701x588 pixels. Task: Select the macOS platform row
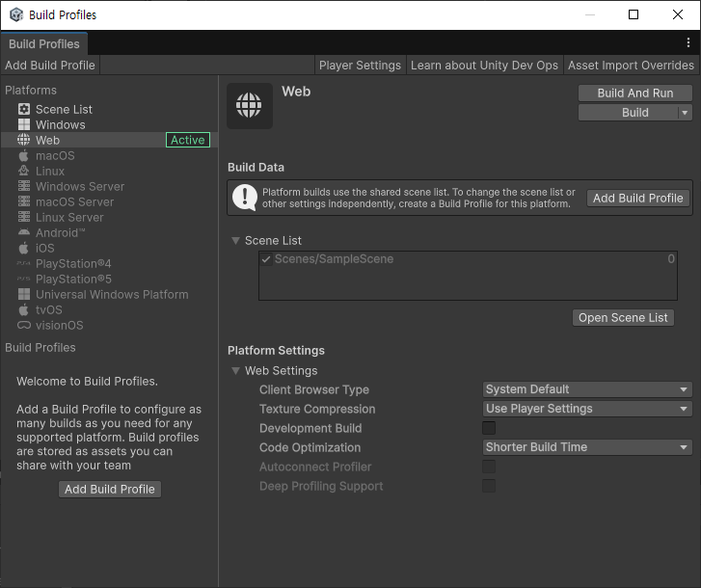110,155
